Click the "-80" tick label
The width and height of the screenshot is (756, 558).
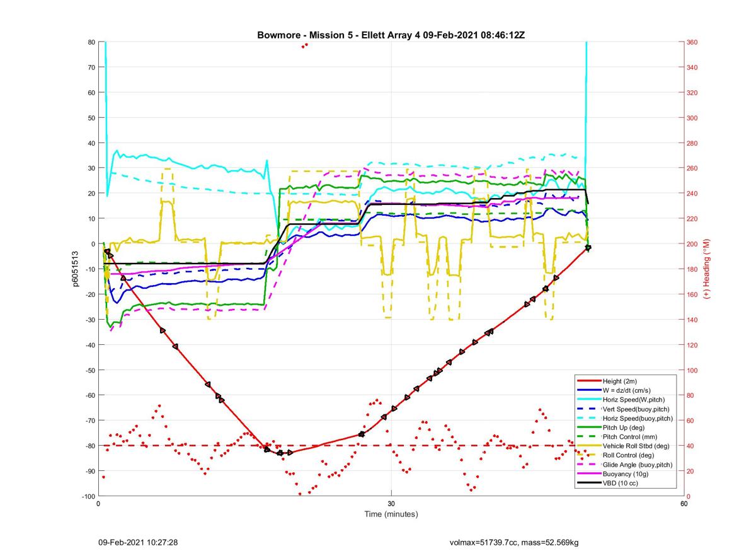[90, 446]
